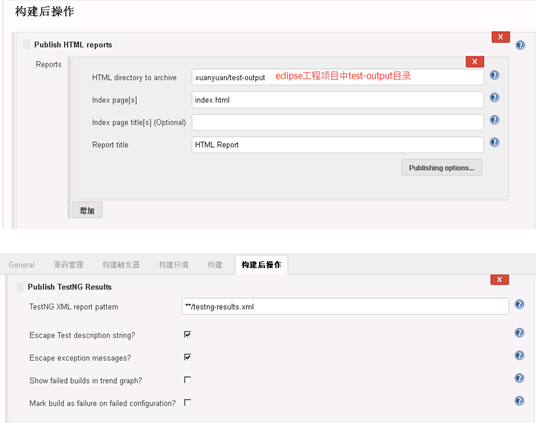536x423 pixels.
Task: Switch to the General tab
Action: coord(22,265)
